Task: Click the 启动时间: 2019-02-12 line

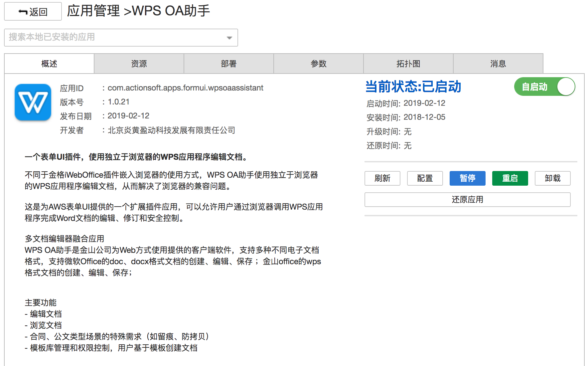Action: pos(406,103)
